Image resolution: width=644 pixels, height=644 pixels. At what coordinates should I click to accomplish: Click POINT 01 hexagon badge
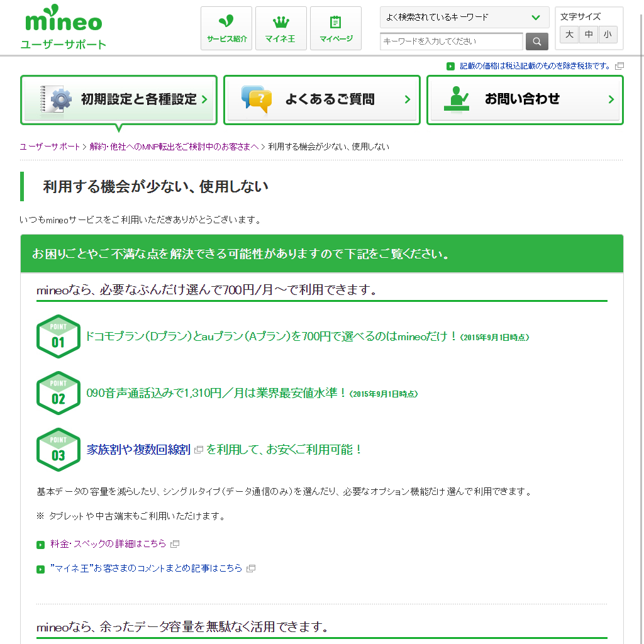pos(58,336)
